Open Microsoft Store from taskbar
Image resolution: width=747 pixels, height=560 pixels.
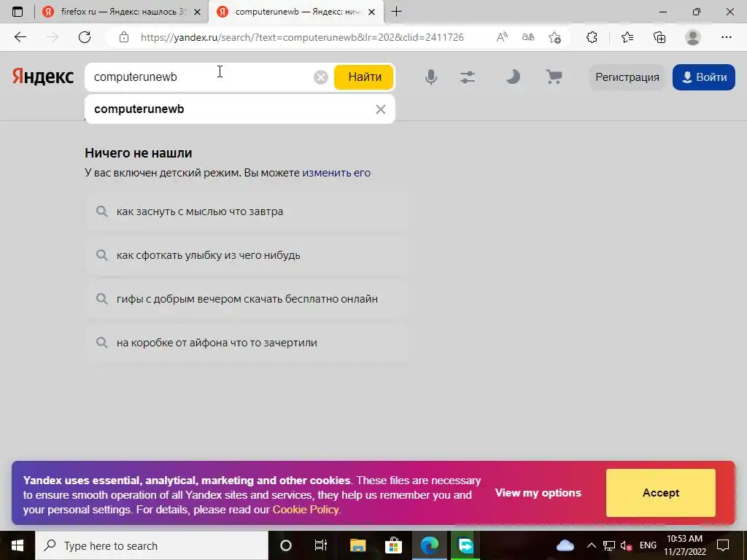click(393, 545)
